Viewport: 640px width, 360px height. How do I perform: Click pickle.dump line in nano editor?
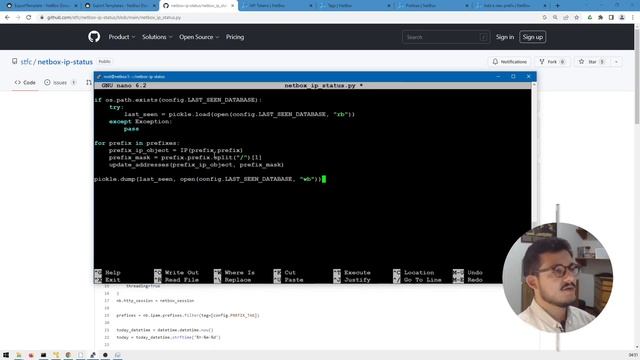coord(208,179)
